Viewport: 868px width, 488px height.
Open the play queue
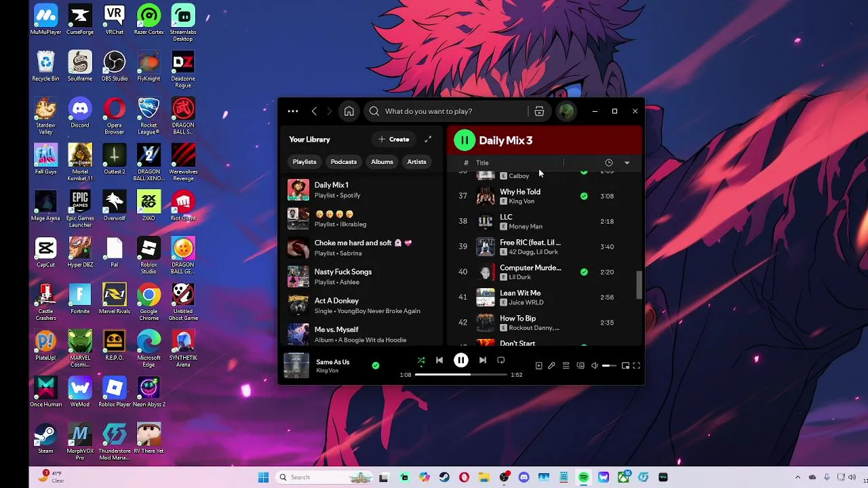pyautogui.click(x=566, y=366)
